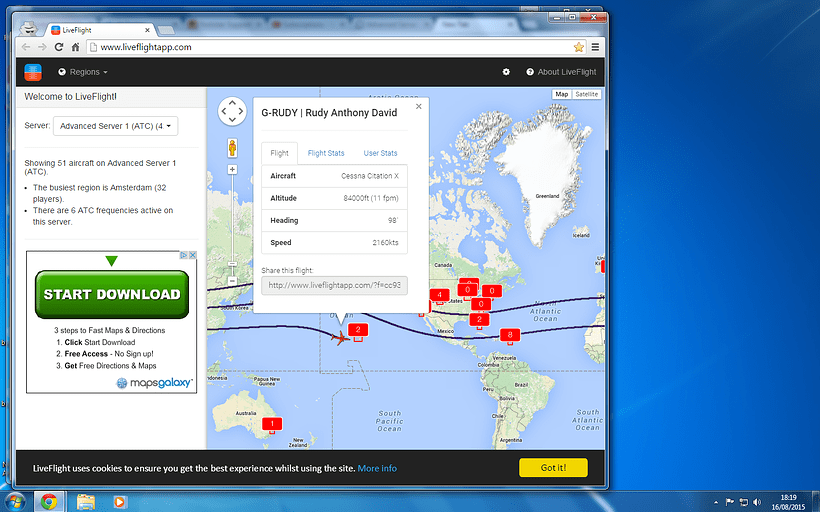This screenshot has width=820, height=512.
Task: Click the Australia marker numbered 1
Action: tap(272, 424)
